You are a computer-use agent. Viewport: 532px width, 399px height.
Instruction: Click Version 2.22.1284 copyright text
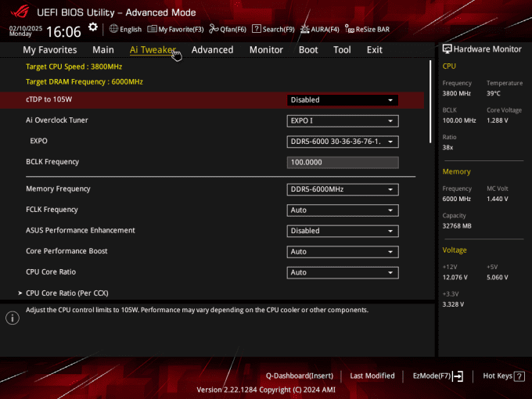tap(266, 390)
